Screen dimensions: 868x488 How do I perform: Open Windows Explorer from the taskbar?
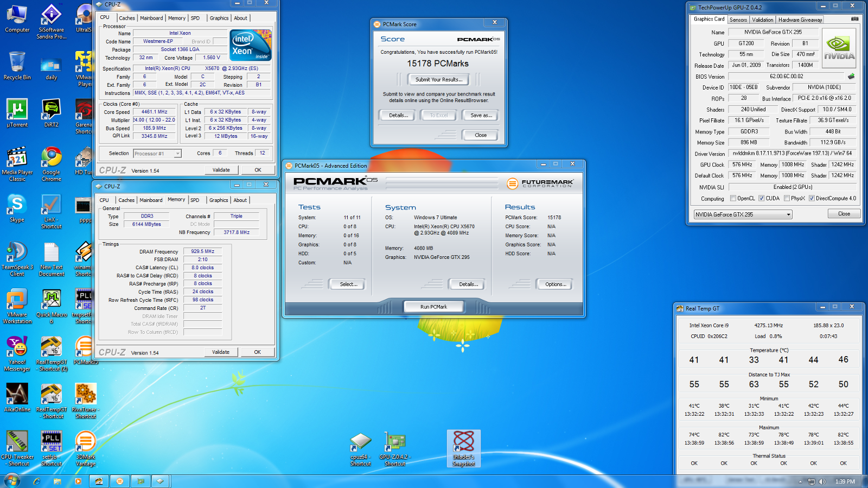pos(57,481)
